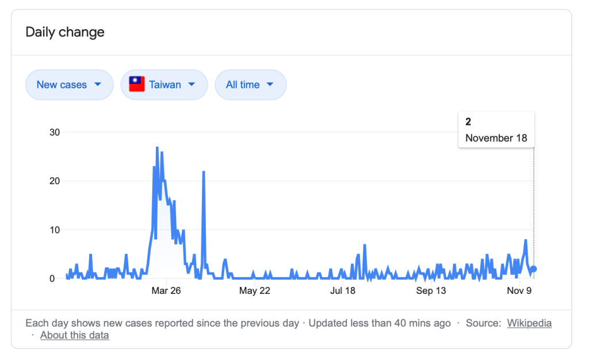
Task: Click the Taiwan flag icon
Action: click(136, 85)
